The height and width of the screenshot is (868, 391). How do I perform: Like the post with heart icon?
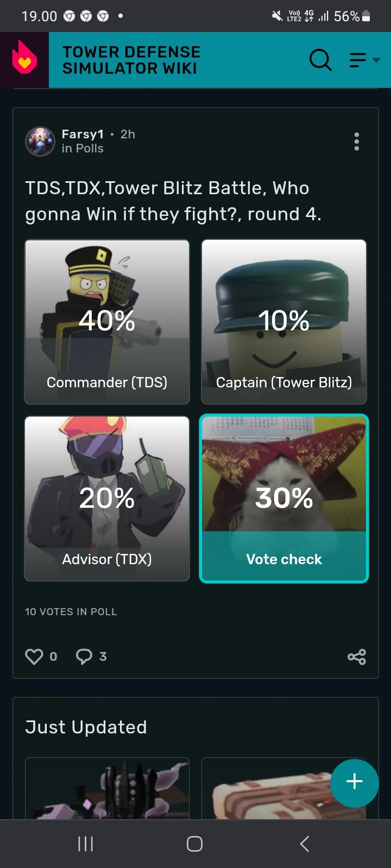[x=34, y=656]
